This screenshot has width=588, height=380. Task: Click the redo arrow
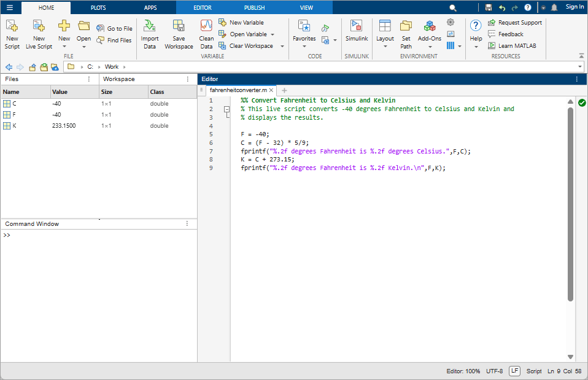pyautogui.click(x=514, y=7)
